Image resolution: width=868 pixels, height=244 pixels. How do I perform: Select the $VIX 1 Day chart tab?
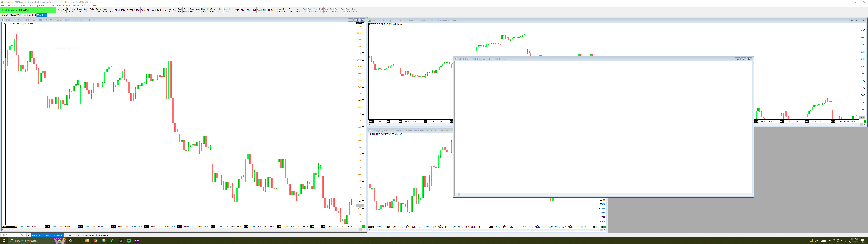pos(103,235)
